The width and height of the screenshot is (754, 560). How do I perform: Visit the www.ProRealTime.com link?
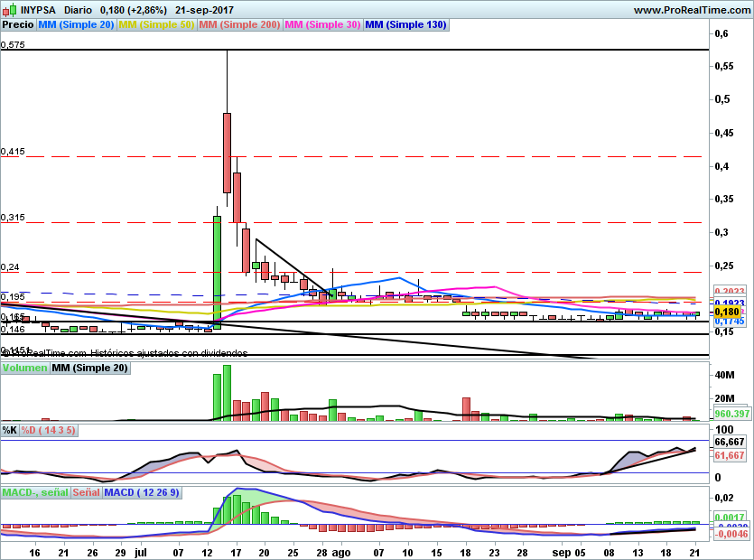692,9
